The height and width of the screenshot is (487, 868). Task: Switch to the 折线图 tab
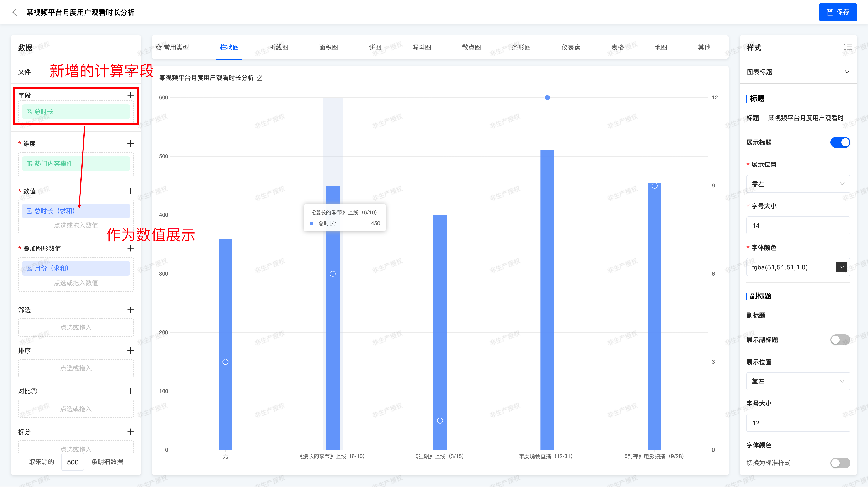(x=279, y=47)
